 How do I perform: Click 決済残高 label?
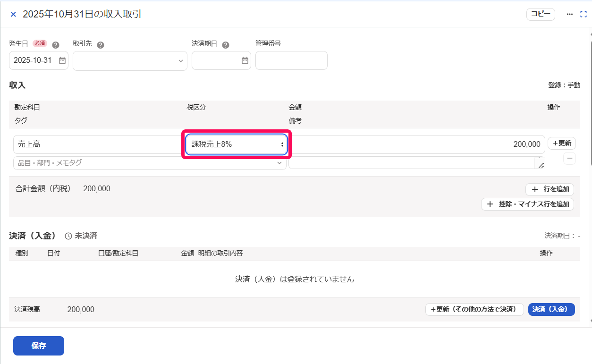point(27,310)
